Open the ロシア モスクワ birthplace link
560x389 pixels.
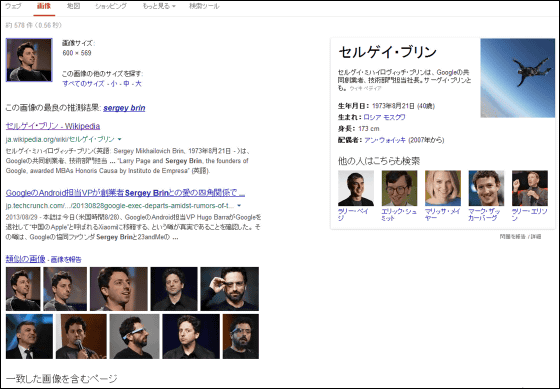click(x=384, y=117)
